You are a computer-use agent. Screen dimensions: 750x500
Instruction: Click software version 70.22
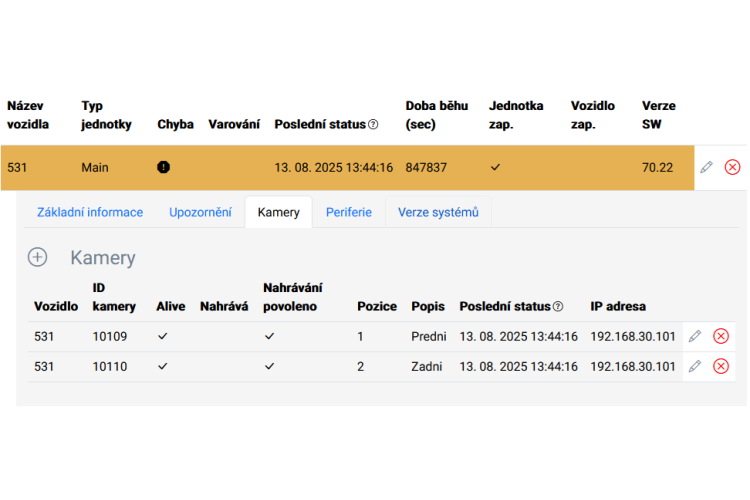click(657, 167)
